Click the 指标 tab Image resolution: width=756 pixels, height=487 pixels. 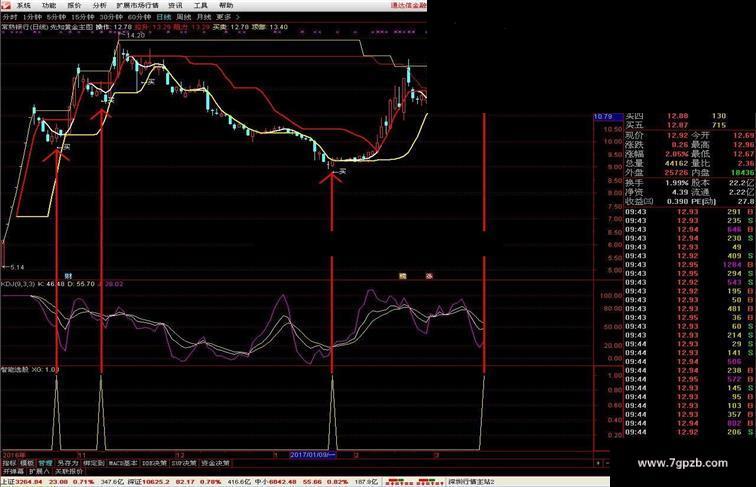(9, 463)
